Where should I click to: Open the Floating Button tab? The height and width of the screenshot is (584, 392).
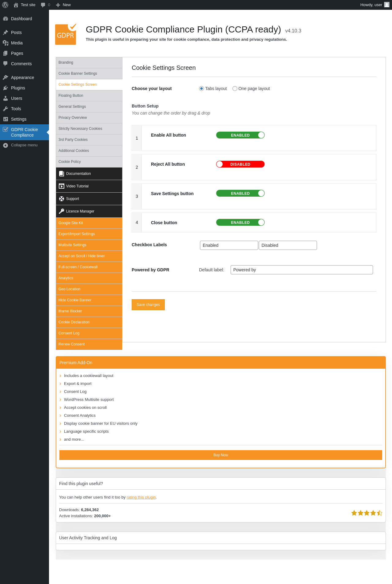tap(89, 96)
